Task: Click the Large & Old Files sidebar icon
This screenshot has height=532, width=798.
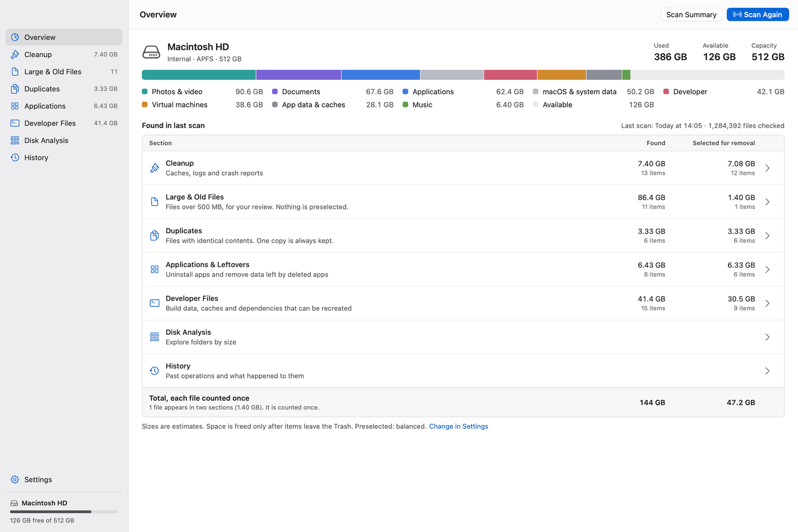Action: pyautogui.click(x=15, y=71)
